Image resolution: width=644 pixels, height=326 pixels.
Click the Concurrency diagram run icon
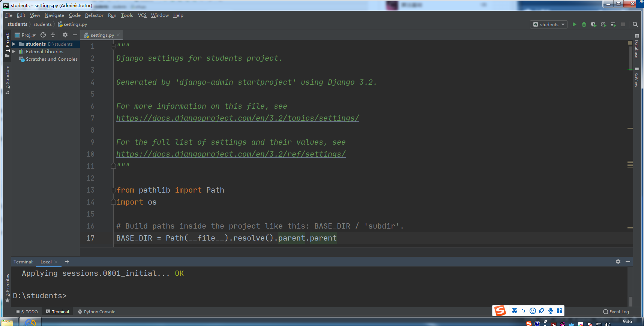click(613, 24)
